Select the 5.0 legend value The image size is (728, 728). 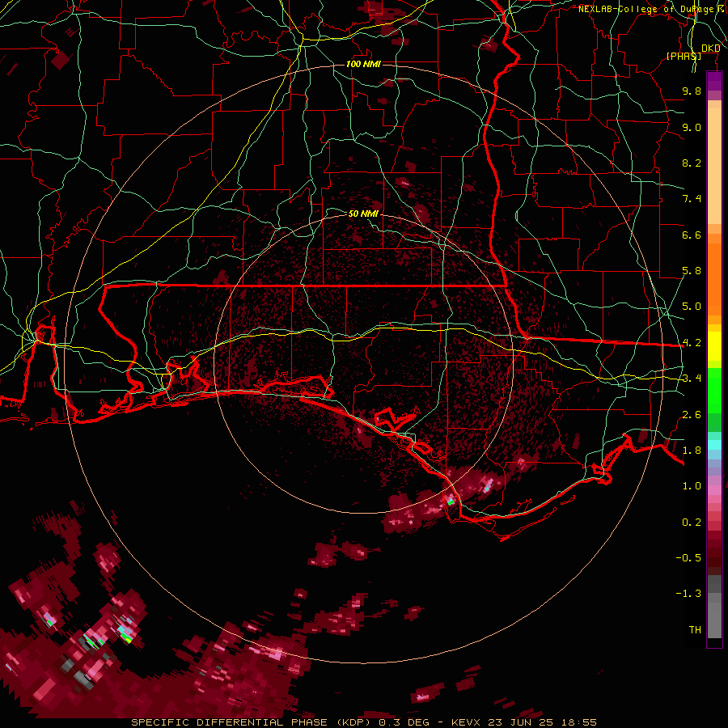(x=692, y=307)
